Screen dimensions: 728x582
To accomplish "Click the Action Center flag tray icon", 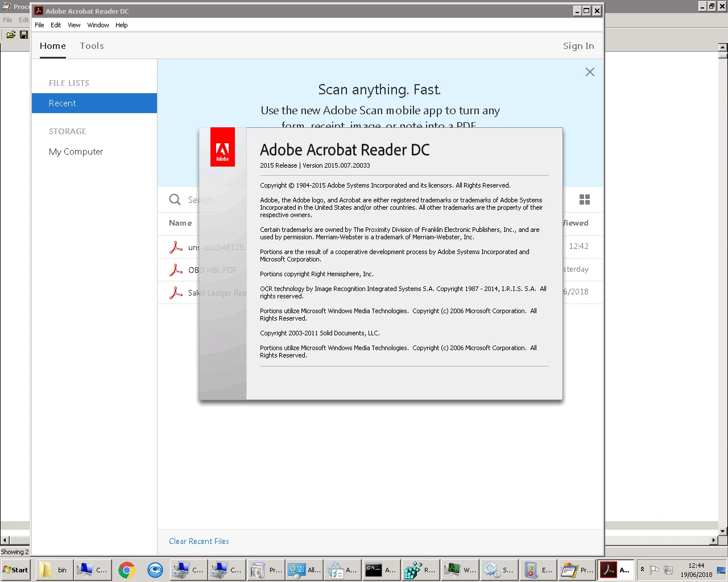I will tap(655, 569).
